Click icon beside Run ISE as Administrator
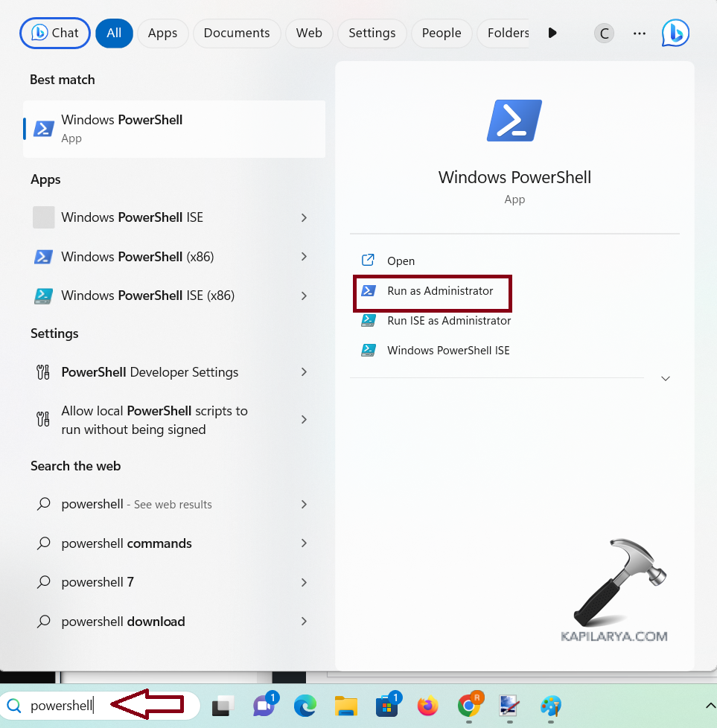The height and width of the screenshot is (728, 717). (369, 320)
